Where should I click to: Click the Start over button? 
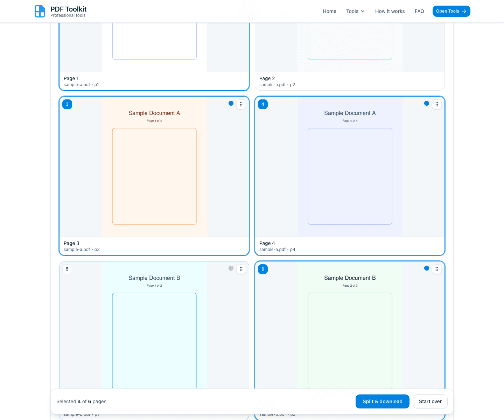430,401
